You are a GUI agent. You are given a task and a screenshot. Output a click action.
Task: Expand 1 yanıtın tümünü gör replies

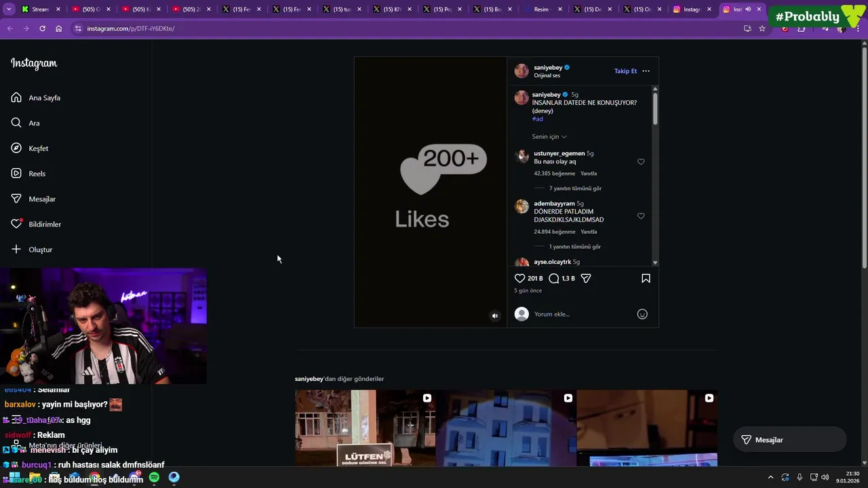click(x=575, y=247)
